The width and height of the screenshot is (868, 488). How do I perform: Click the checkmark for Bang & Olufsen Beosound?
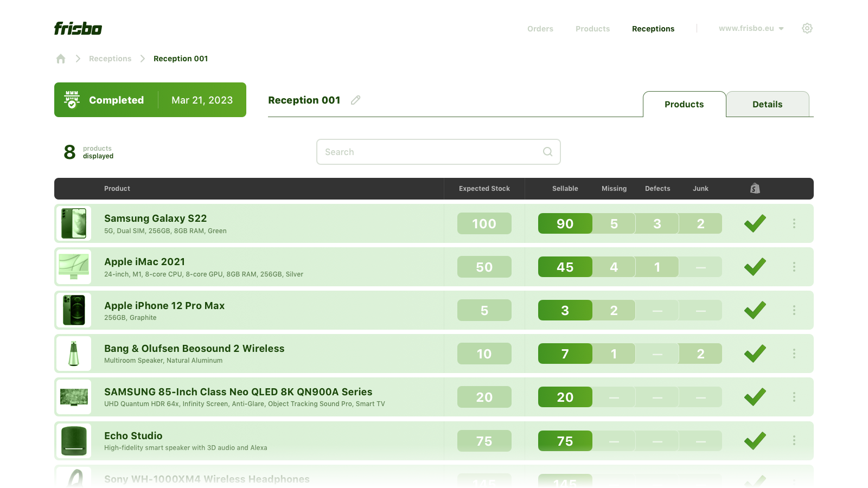point(755,354)
